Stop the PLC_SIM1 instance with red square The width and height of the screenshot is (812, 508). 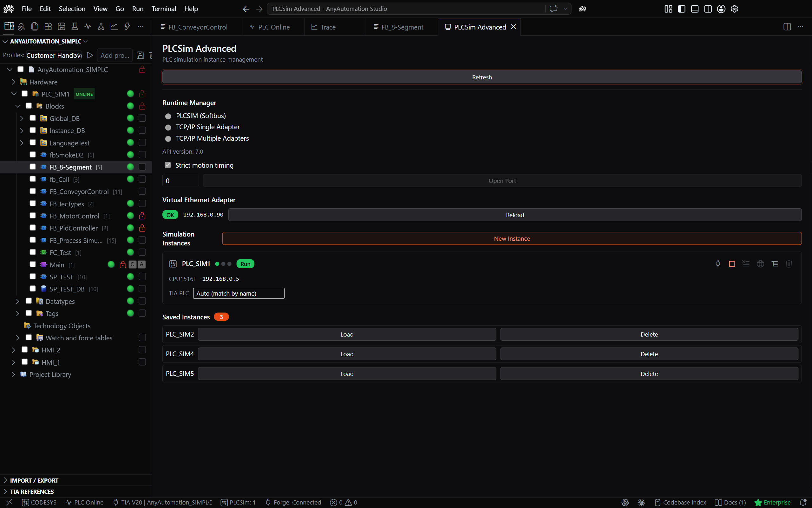coord(732,264)
